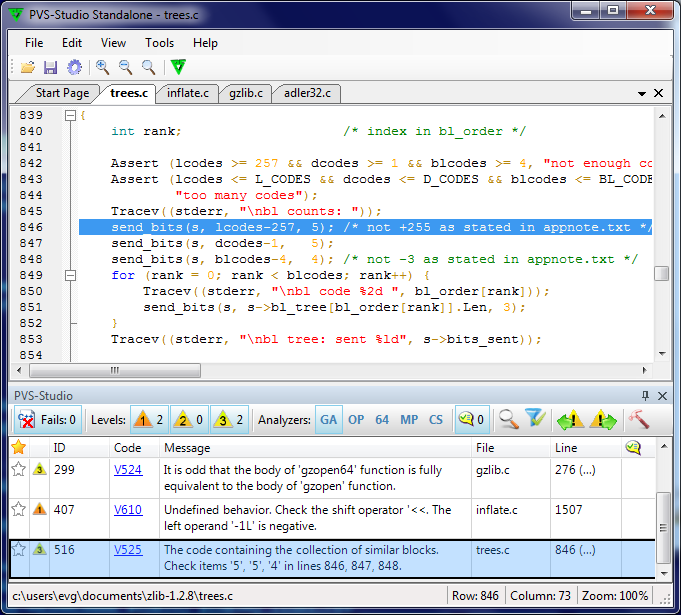Toggle the GA analyzer filter
The width and height of the screenshot is (681, 615).
coord(328,420)
